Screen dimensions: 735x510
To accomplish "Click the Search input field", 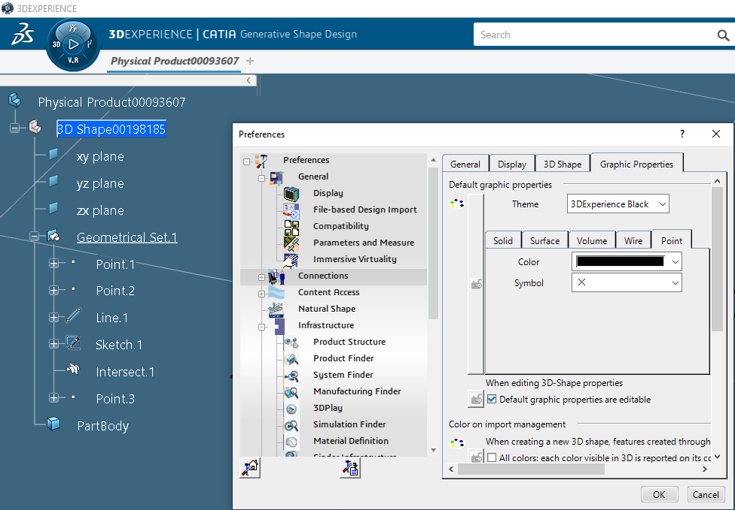I will coord(595,35).
